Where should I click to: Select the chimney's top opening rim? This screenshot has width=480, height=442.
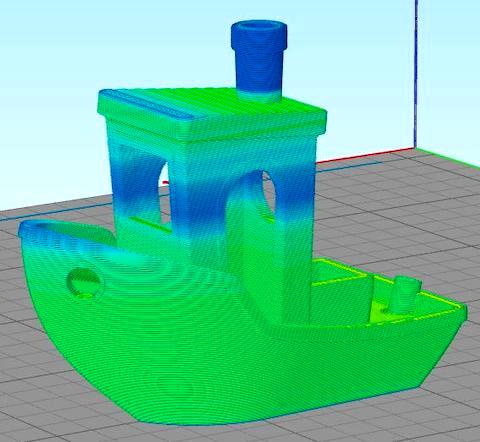259,26
